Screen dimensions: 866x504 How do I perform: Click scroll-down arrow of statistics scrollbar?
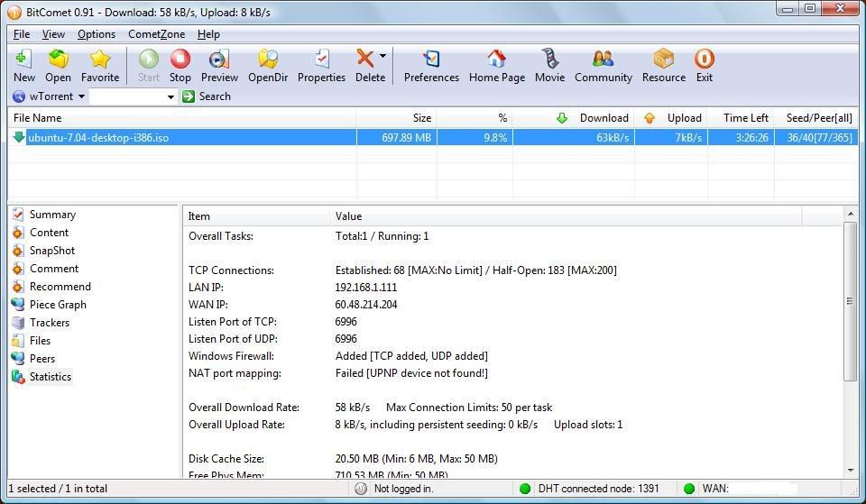[851, 471]
